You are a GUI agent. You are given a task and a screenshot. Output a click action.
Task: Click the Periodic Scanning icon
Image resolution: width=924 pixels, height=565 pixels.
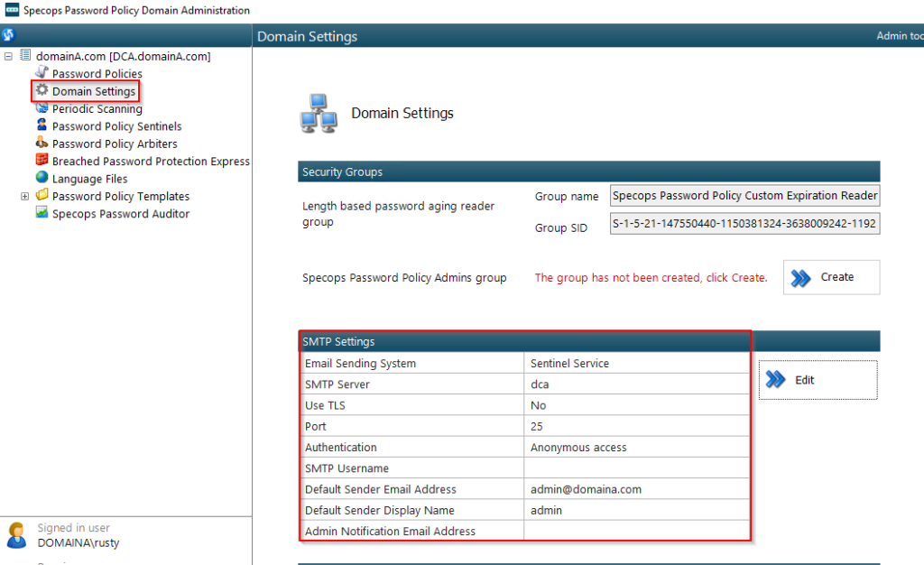tap(42, 107)
